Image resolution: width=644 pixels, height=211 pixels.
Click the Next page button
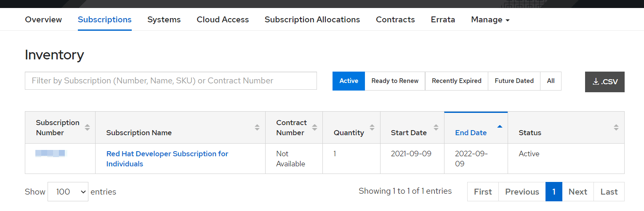click(x=577, y=192)
